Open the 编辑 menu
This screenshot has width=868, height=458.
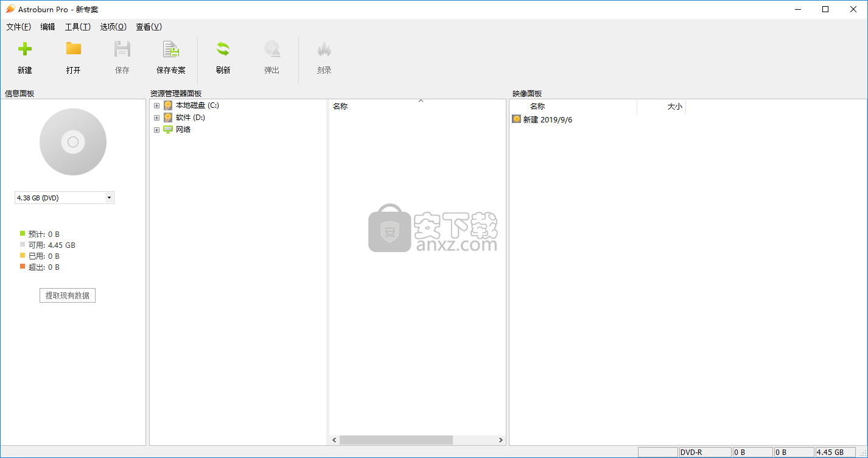click(x=47, y=27)
